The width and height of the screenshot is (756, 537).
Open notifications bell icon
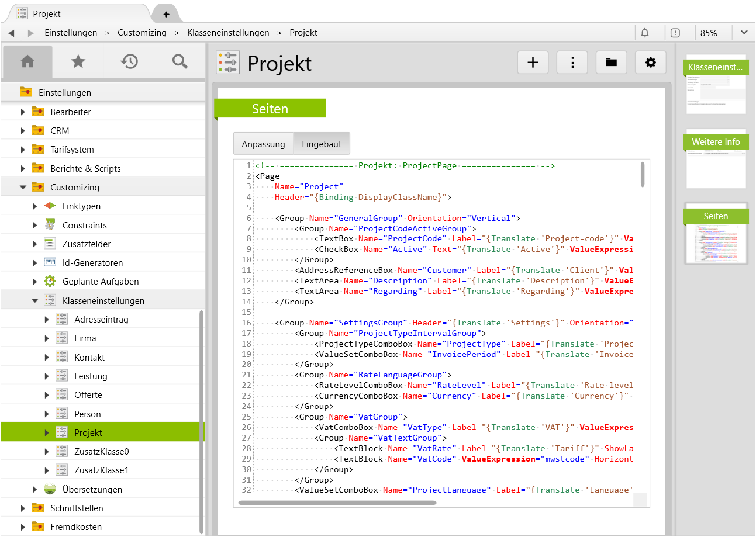(645, 33)
